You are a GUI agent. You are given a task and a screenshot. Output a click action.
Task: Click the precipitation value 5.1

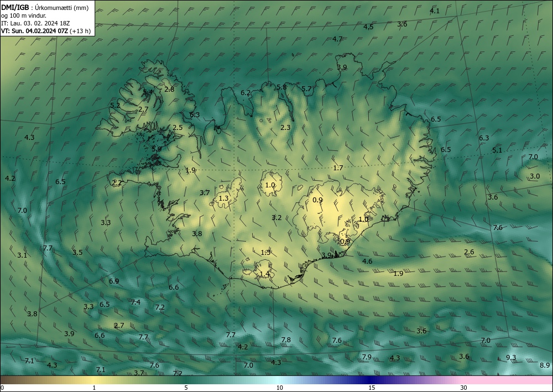[x=497, y=150]
